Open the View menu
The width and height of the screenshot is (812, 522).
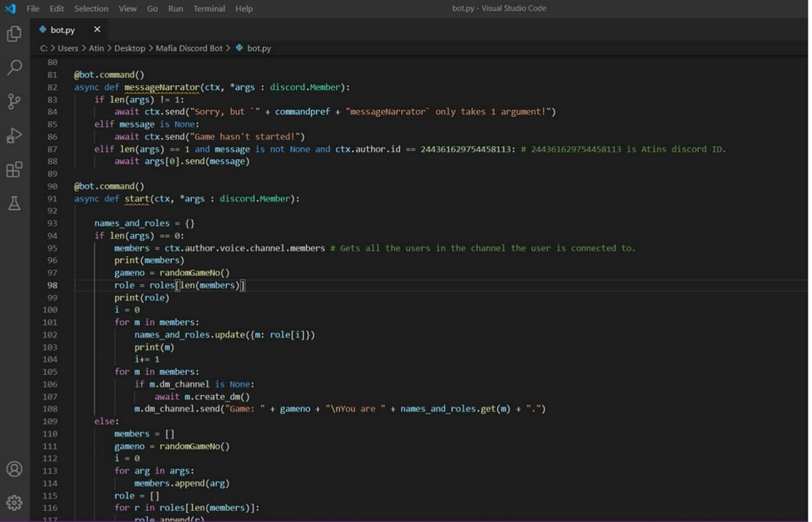pyautogui.click(x=128, y=8)
